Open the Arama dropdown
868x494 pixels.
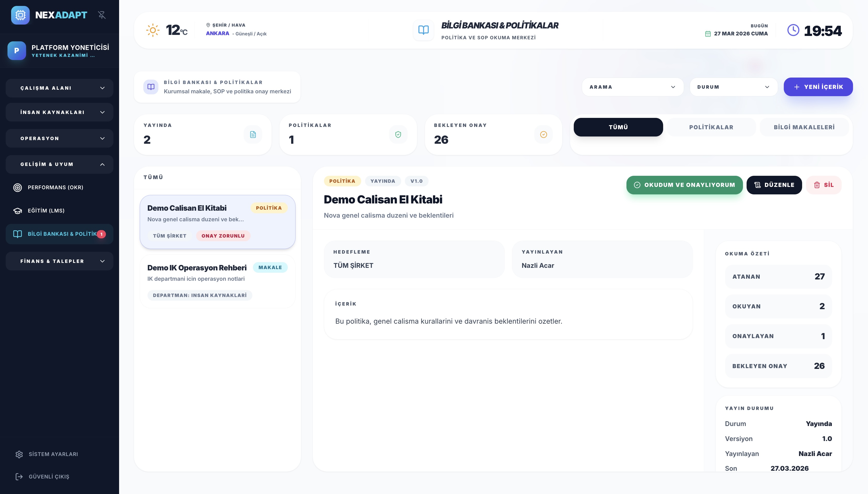click(x=632, y=87)
